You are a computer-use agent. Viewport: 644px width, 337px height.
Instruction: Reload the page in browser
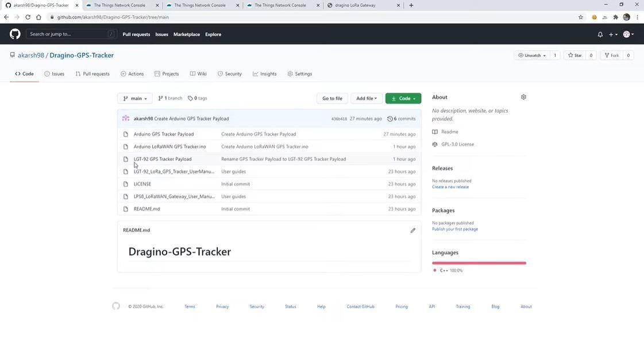[28, 17]
